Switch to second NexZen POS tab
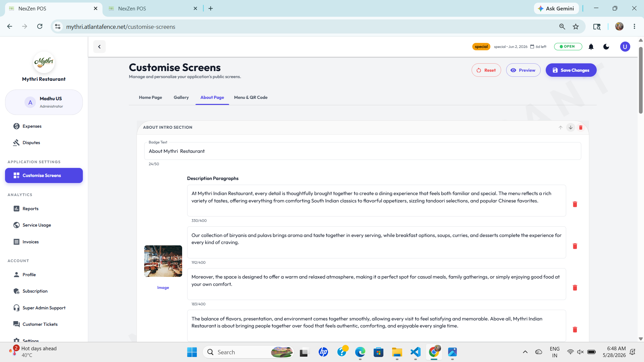 153,8
